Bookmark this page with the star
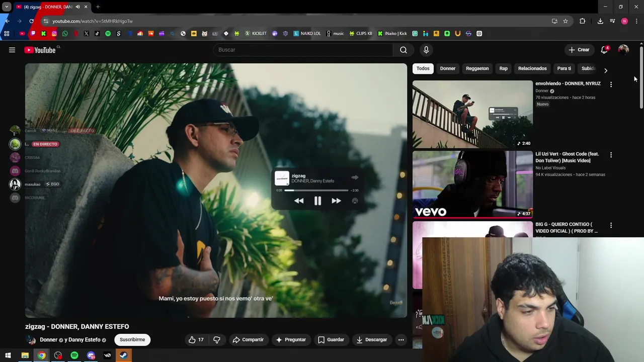This screenshot has width=644, height=362. [566, 21]
